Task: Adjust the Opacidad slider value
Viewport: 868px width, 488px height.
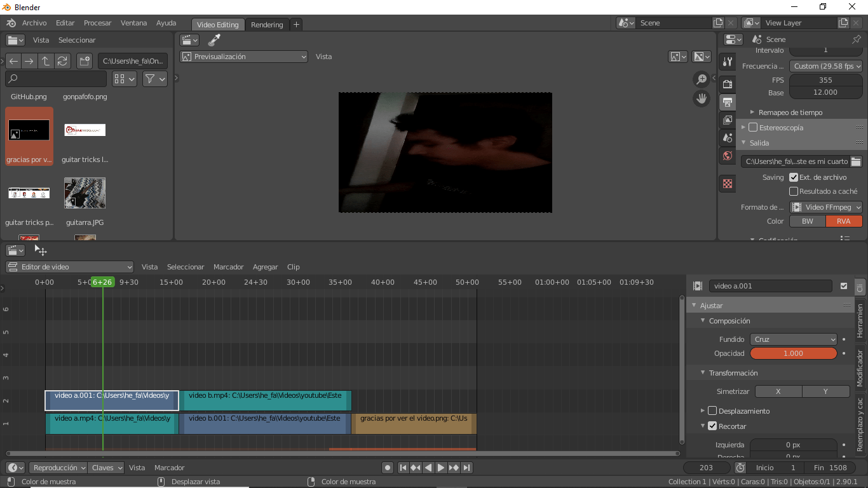Action: click(794, 353)
